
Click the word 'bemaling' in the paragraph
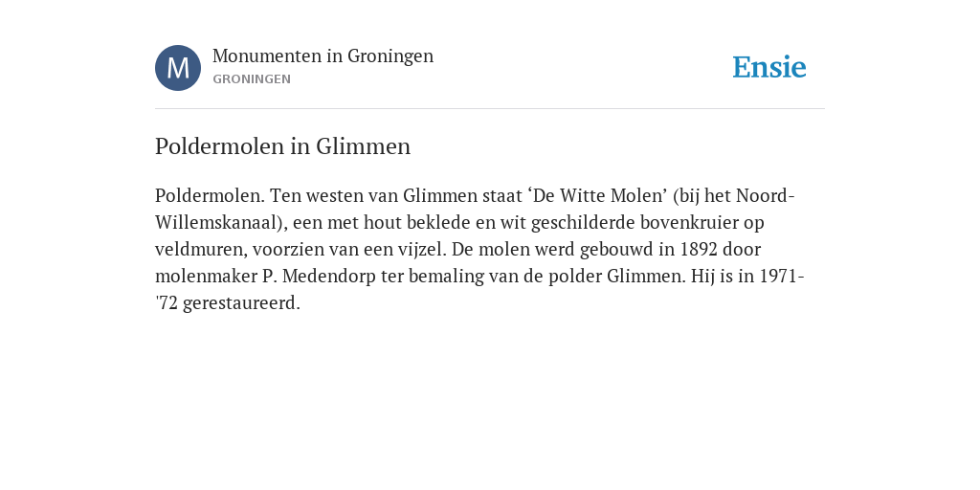pos(446,277)
